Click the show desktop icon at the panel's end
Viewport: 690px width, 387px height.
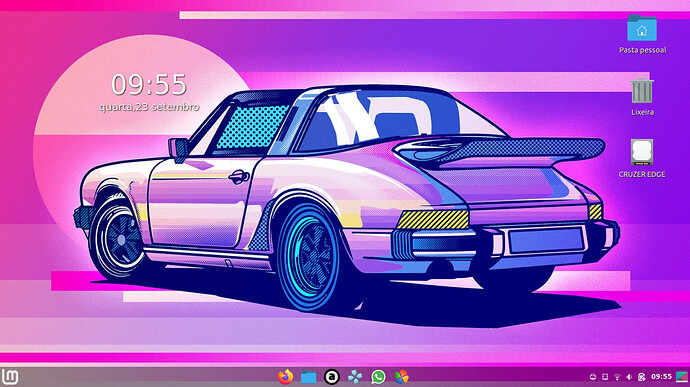coord(683,377)
